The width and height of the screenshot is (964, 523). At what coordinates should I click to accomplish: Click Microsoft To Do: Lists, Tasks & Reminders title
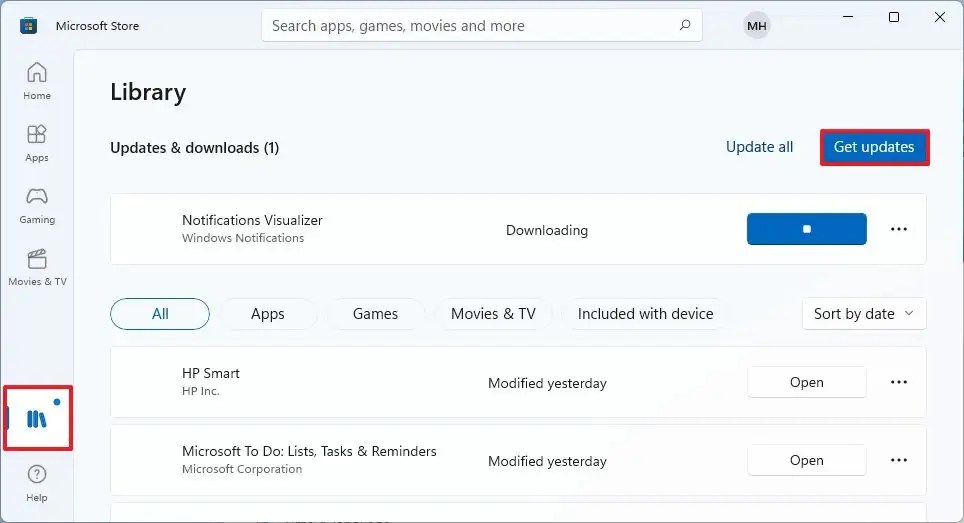(x=309, y=451)
